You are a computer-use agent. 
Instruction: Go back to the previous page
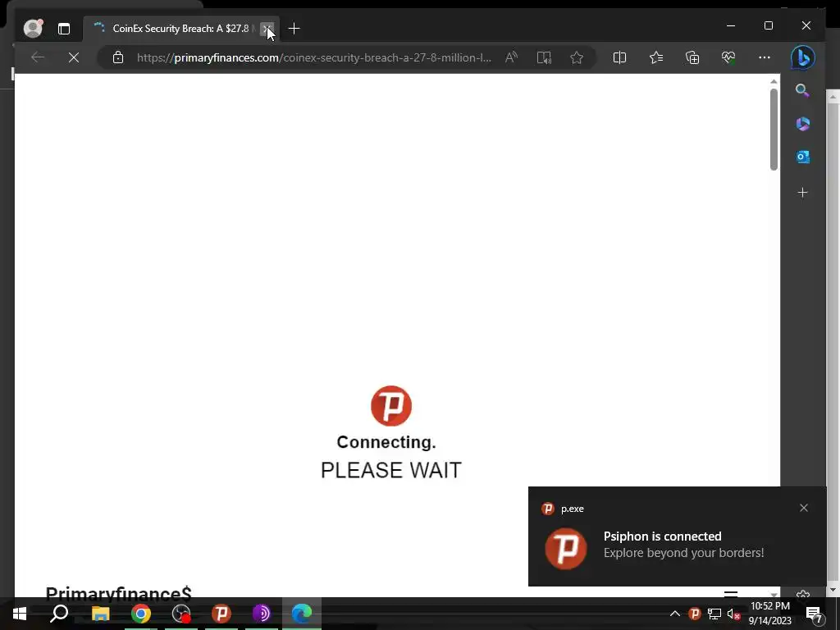pyautogui.click(x=38, y=57)
